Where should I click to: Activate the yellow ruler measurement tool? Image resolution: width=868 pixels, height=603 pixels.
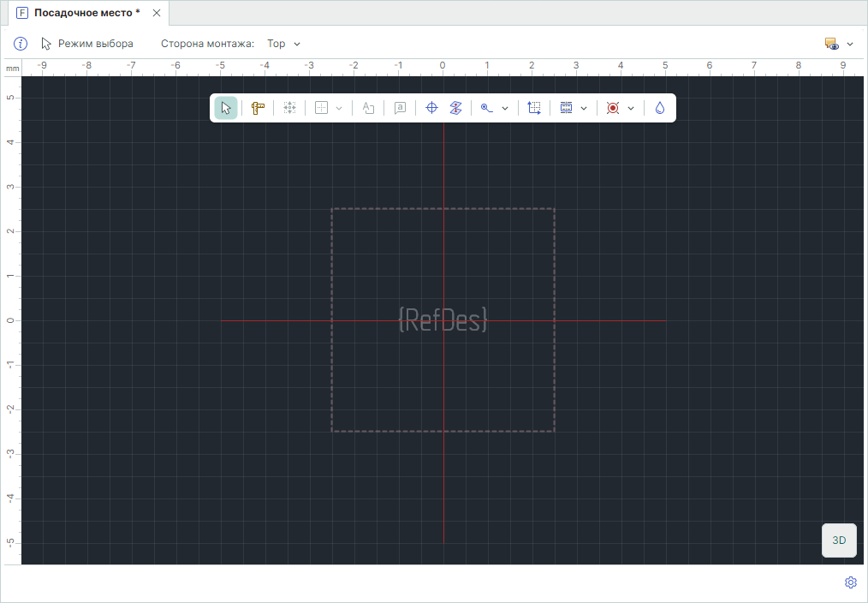[258, 108]
